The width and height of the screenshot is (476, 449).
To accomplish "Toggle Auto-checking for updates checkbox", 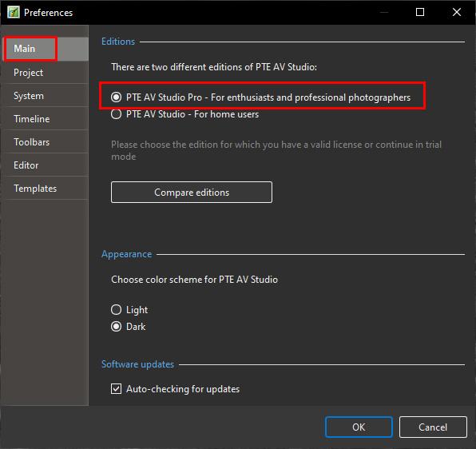I will pos(116,389).
